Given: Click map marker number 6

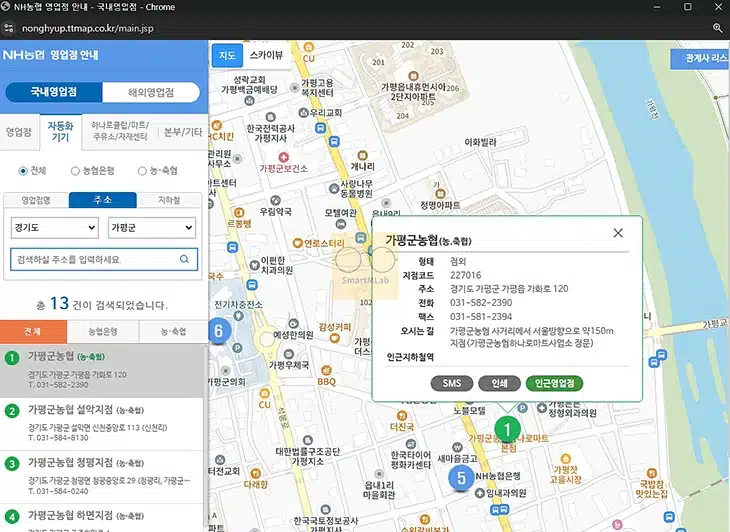Looking at the screenshot, I should 218,331.
